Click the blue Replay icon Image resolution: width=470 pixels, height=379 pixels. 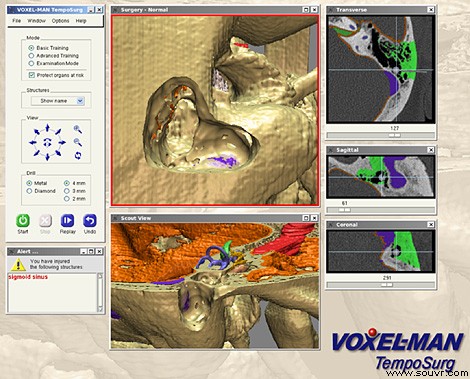click(67, 221)
